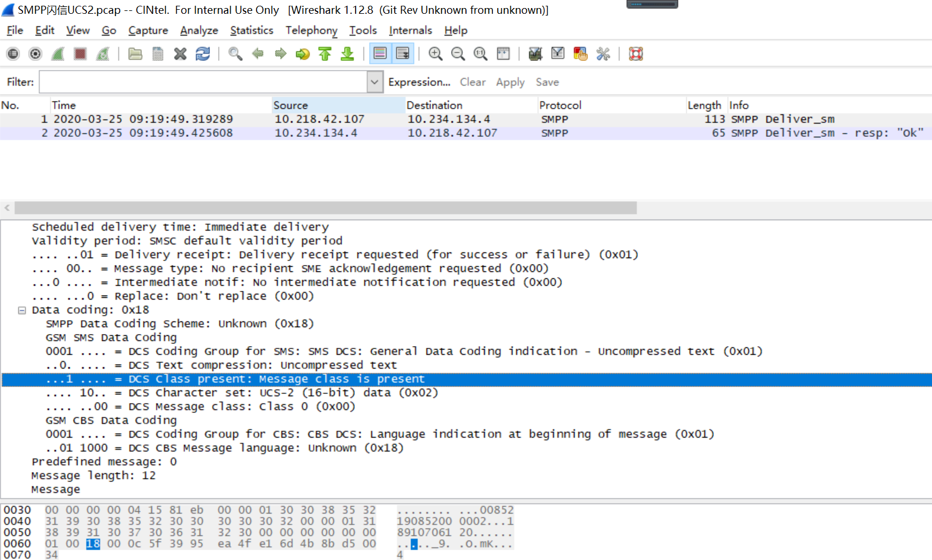This screenshot has height=560, width=932.
Task: Start a new live capture
Action: 58,54
